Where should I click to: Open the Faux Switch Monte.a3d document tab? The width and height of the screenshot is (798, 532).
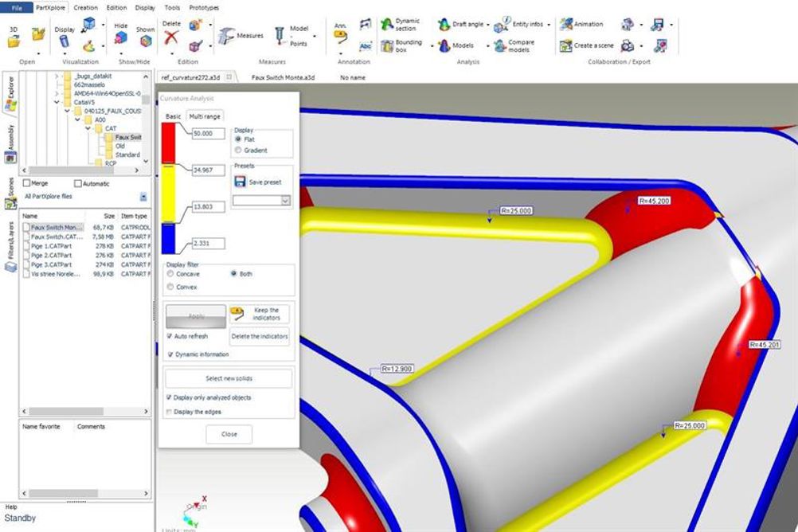coord(283,77)
